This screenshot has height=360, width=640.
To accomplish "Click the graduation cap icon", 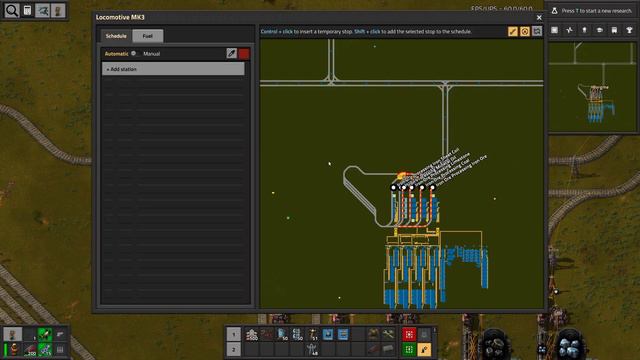I will pyautogui.click(x=600, y=30).
